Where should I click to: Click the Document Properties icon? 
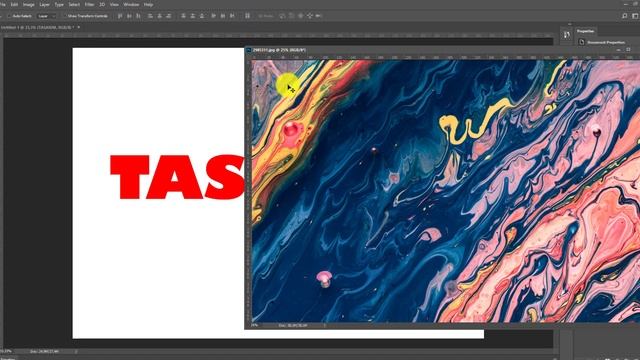coord(581,42)
